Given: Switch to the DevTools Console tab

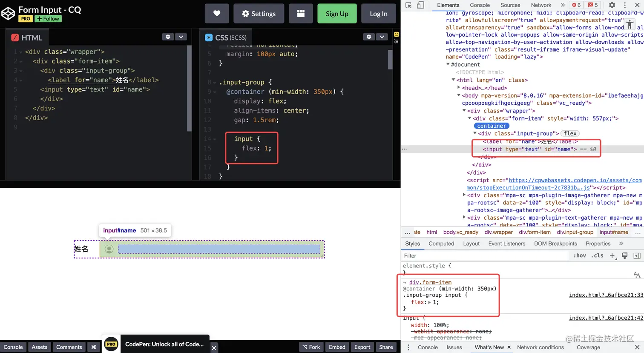Looking at the screenshot, I should point(480,5).
